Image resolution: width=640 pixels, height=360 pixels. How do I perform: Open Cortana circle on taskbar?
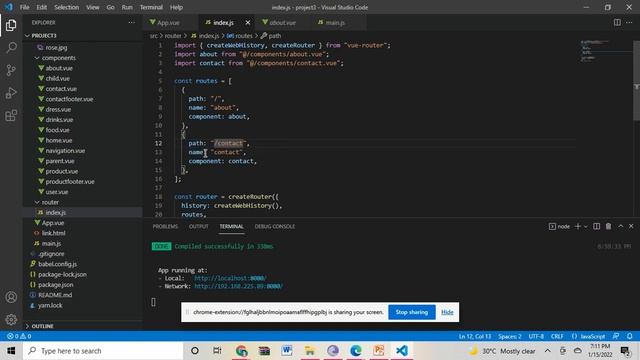195,351
